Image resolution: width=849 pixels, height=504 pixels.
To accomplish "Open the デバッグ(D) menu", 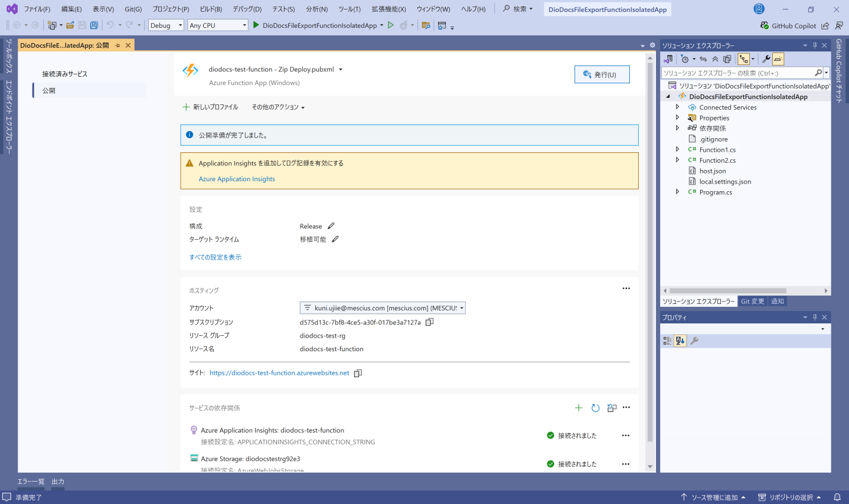I will pyautogui.click(x=247, y=9).
